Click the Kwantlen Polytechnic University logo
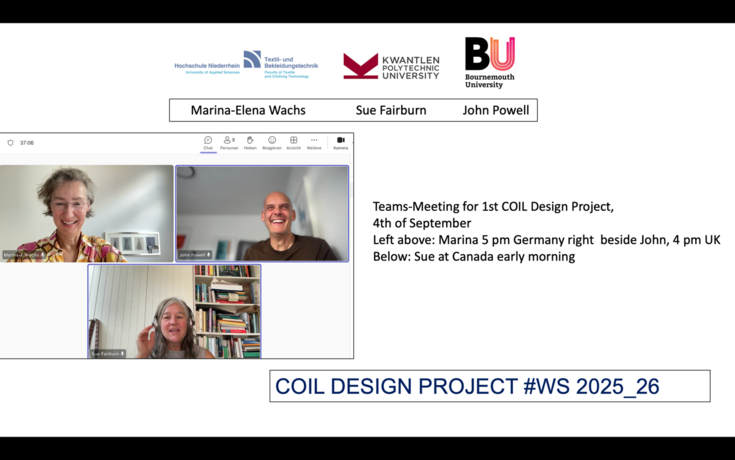 point(391,67)
